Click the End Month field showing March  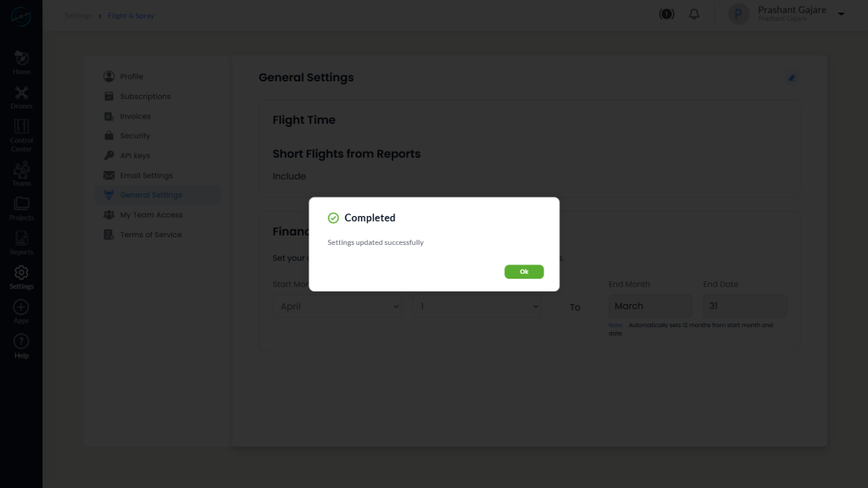click(650, 307)
